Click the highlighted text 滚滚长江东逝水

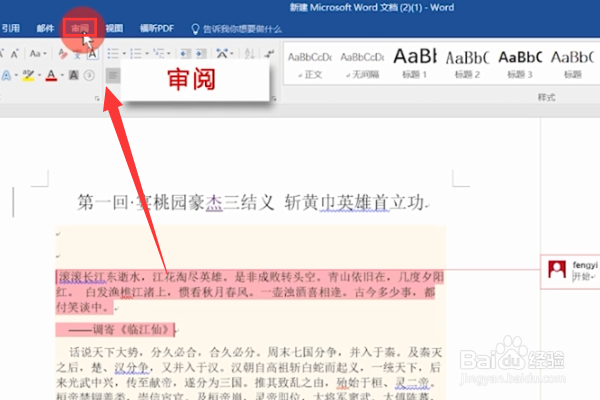(100, 277)
